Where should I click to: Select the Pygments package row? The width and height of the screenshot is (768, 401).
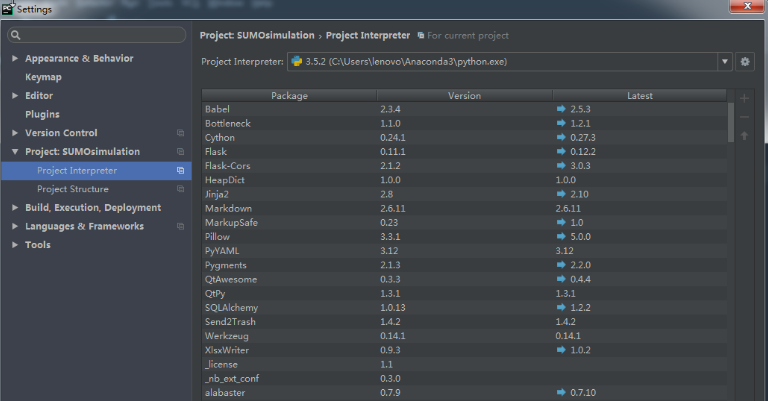(464, 265)
